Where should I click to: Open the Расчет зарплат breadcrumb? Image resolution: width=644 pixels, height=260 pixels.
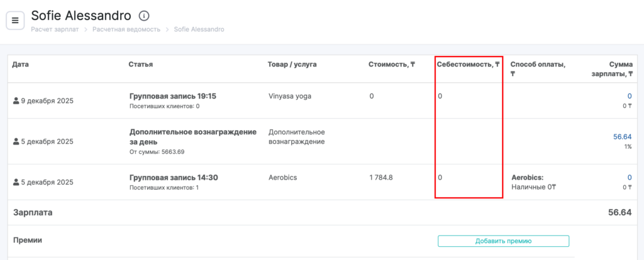click(55, 30)
